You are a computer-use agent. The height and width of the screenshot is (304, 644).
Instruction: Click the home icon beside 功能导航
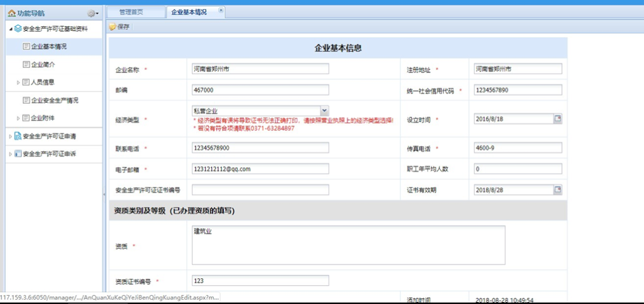click(11, 14)
